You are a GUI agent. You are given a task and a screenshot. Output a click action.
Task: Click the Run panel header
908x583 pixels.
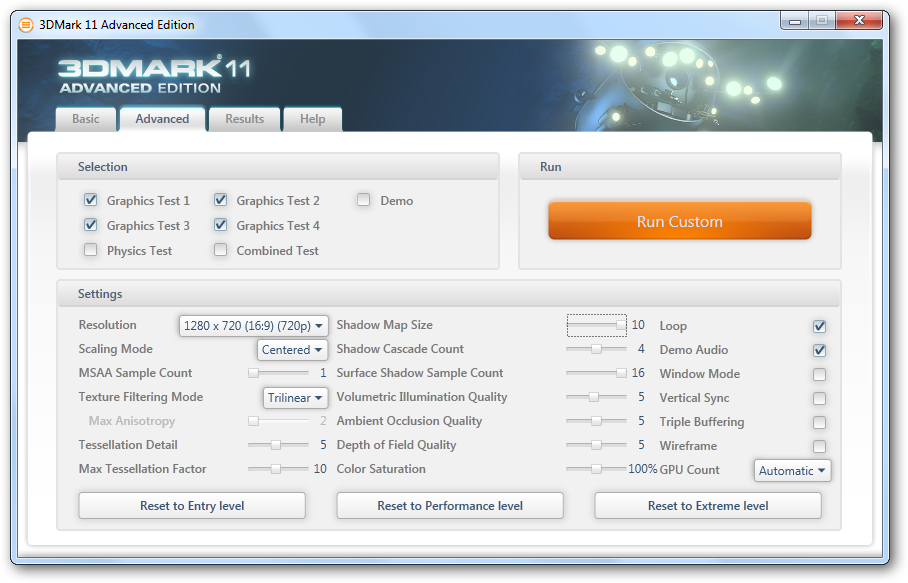coord(680,167)
